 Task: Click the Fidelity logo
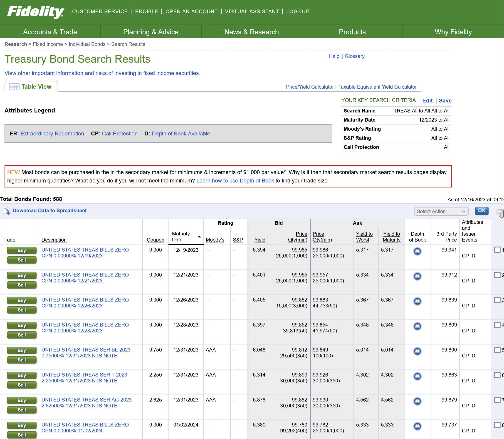(x=35, y=12)
